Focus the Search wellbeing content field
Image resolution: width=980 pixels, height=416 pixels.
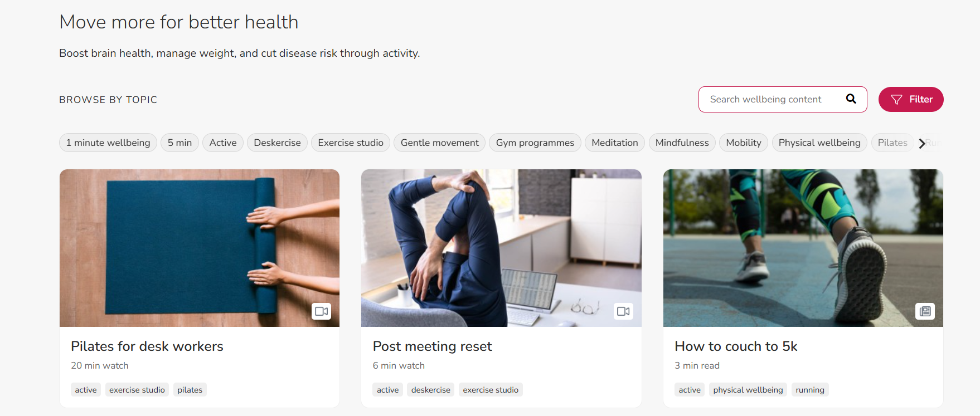769,99
